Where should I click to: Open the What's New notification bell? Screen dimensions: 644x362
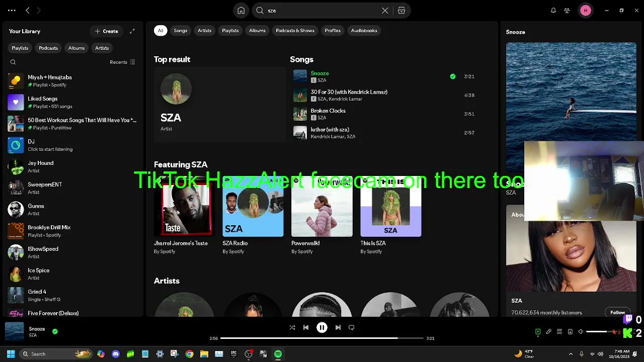pos(553,11)
